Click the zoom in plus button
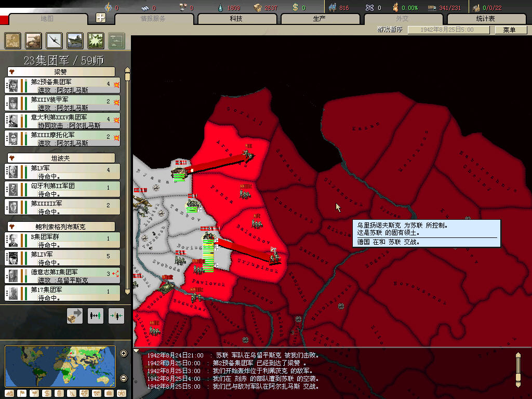The height and width of the screenshot is (399, 532). tap(124, 354)
